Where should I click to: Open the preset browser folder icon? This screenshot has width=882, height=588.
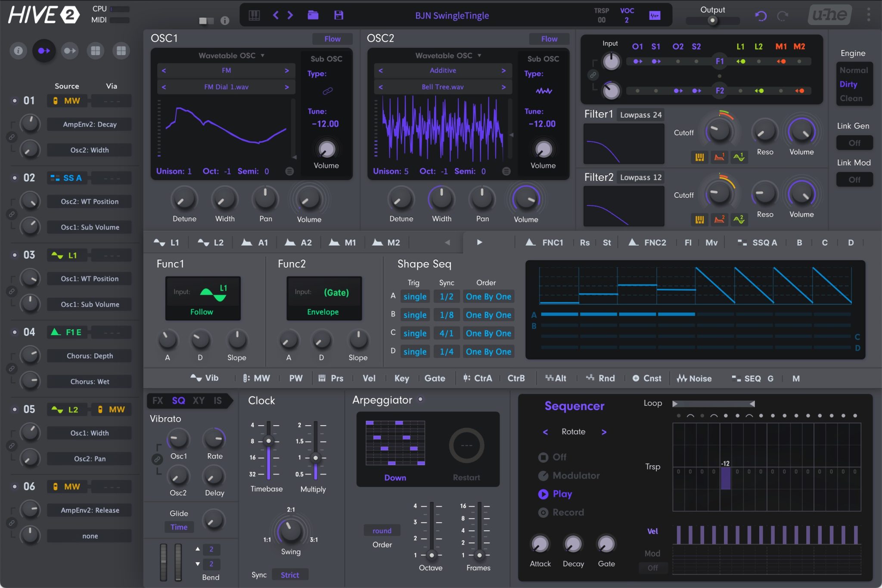pyautogui.click(x=313, y=16)
